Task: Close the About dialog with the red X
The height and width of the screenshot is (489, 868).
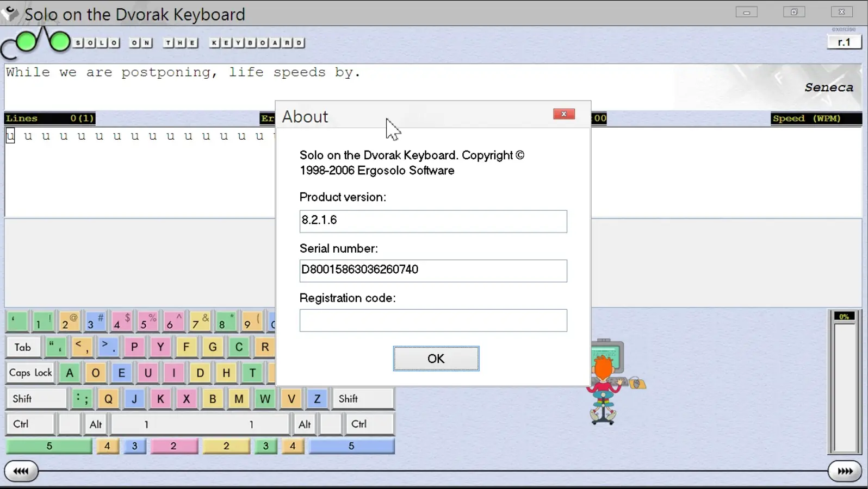Action: point(564,114)
